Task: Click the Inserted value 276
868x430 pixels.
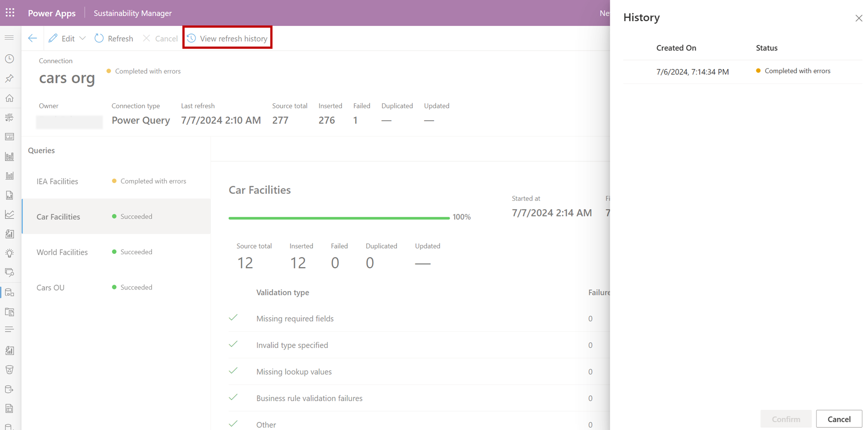Action: [x=327, y=120]
